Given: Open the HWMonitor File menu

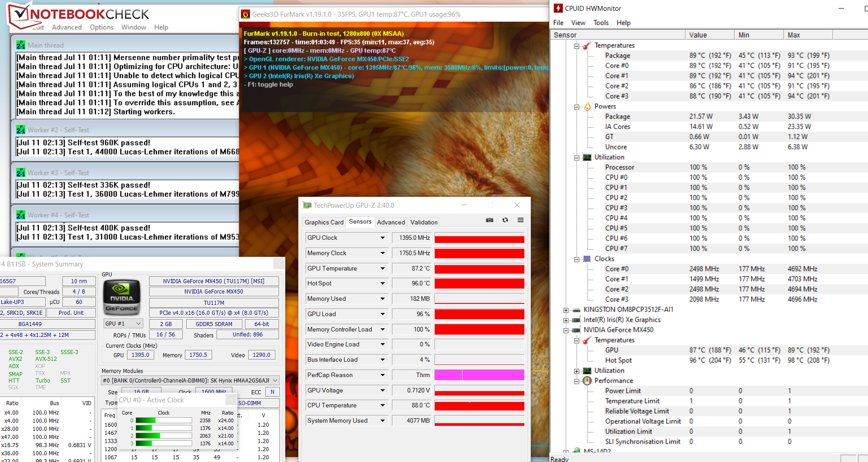Looking at the screenshot, I should pos(558,23).
